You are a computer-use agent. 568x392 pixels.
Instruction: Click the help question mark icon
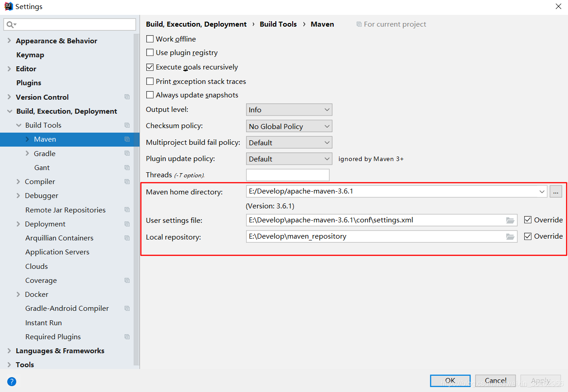[x=12, y=381]
